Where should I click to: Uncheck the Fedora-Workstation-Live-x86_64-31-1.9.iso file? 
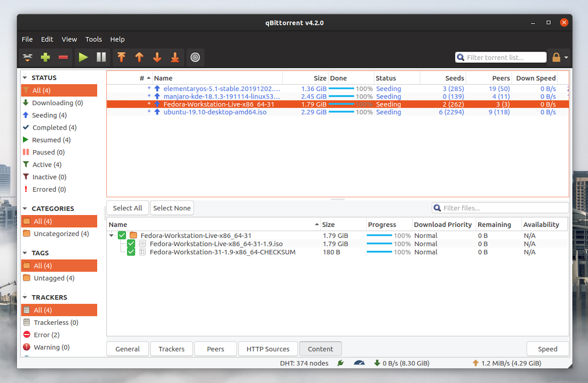point(131,244)
